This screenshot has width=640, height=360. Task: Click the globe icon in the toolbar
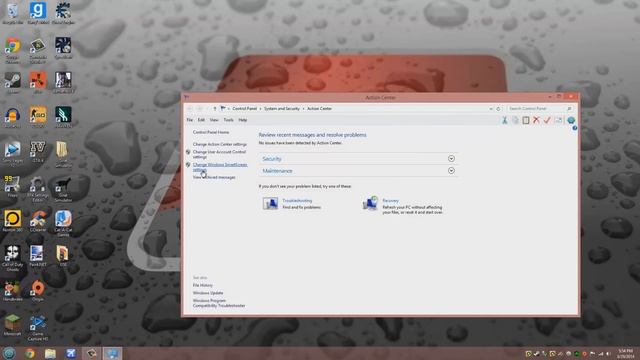coord(571,120)
